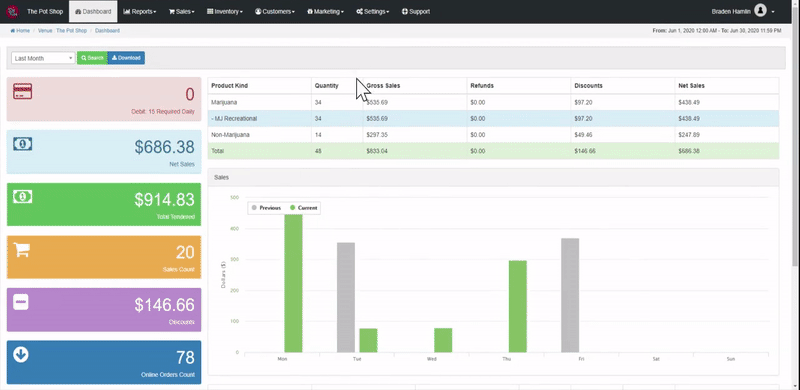Click the Non-Marijuana row label
800x390 pixels.
pyautogui.click(x=230, y=135)
